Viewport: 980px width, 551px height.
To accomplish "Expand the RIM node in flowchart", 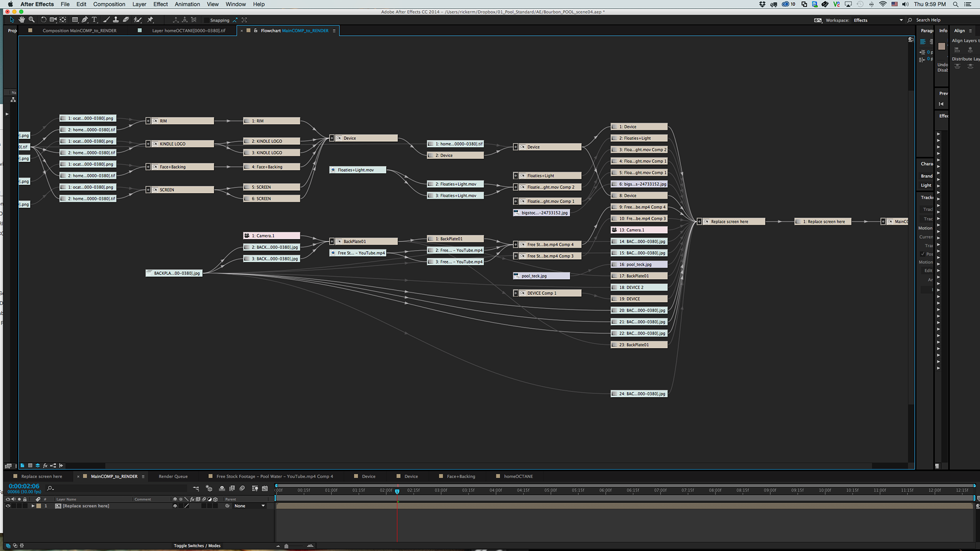I will 148,121.
